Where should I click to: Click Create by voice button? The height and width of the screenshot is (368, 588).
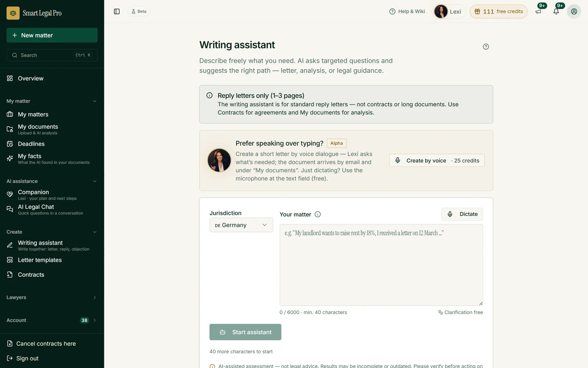[437, 160]
